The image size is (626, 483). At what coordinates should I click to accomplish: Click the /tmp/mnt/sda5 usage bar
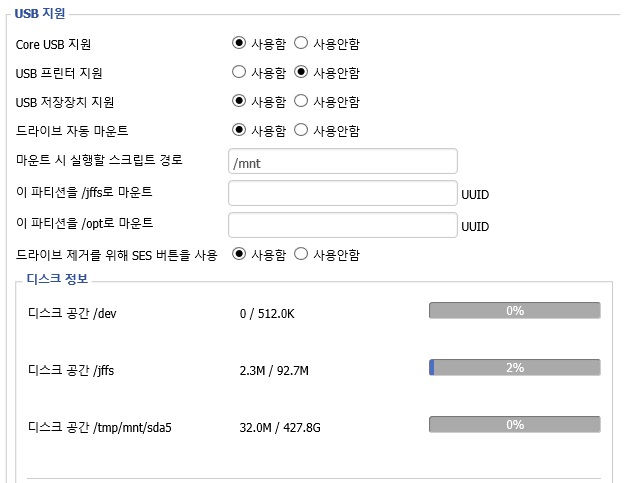515,425
